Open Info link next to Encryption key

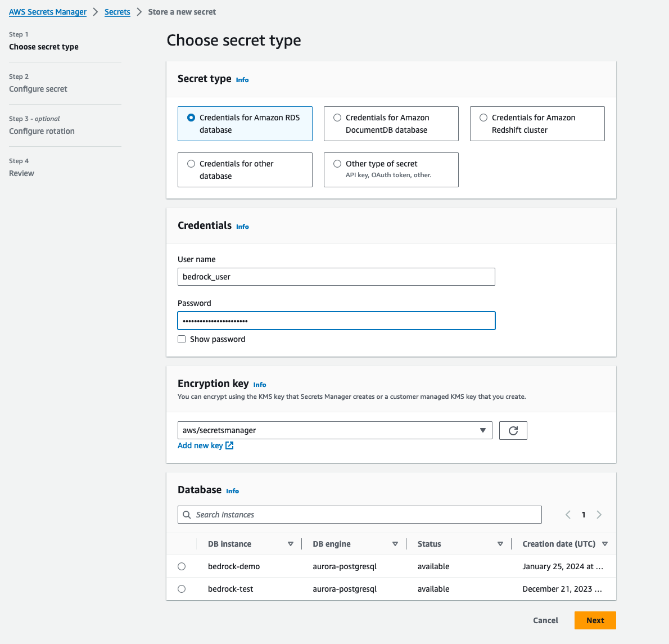point(259,385)
